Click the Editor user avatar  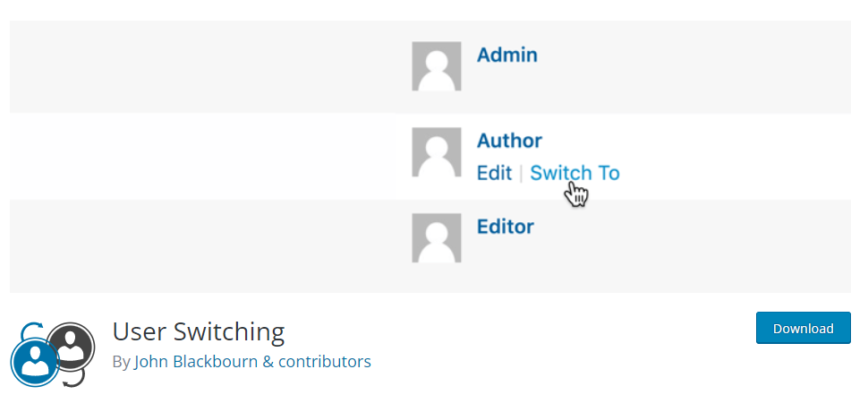point(436,237)
